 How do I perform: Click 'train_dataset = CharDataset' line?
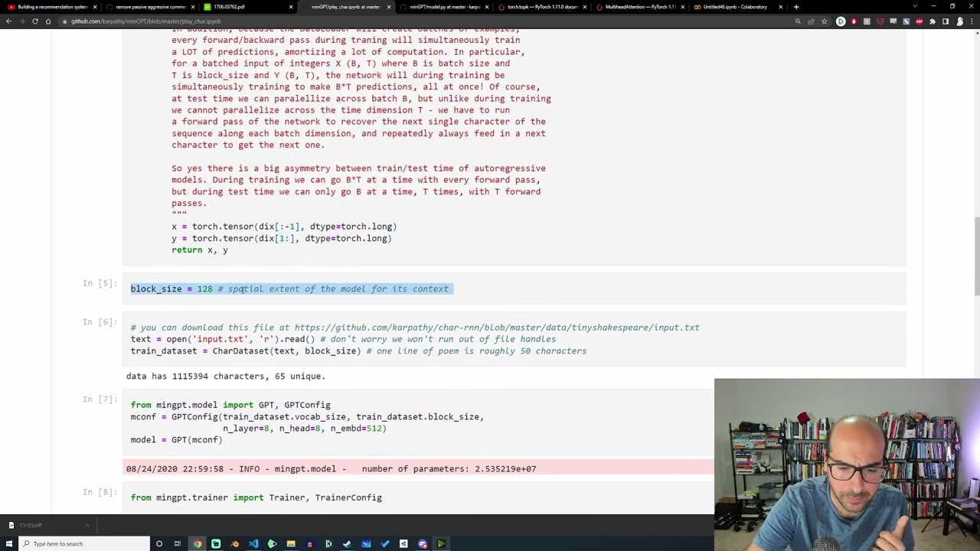point(358,351)
